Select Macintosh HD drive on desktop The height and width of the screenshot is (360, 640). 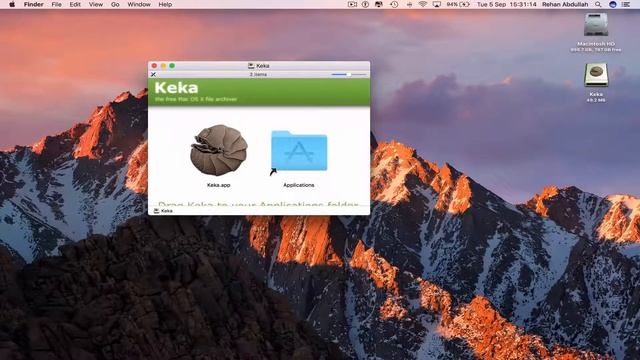596,25
